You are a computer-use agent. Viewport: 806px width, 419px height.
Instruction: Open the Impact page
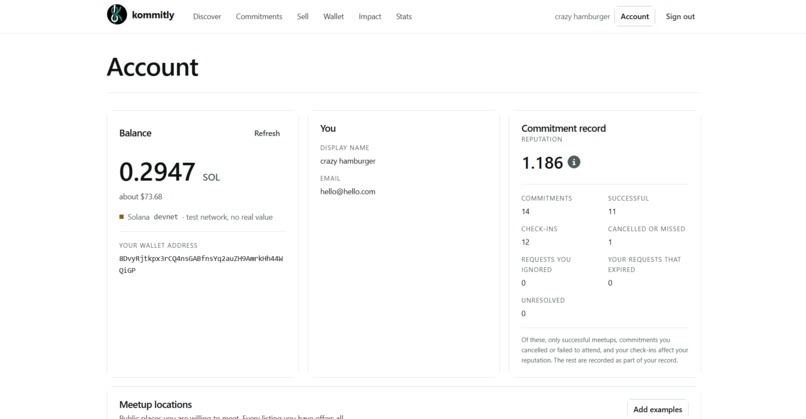[x=370, y=16]
